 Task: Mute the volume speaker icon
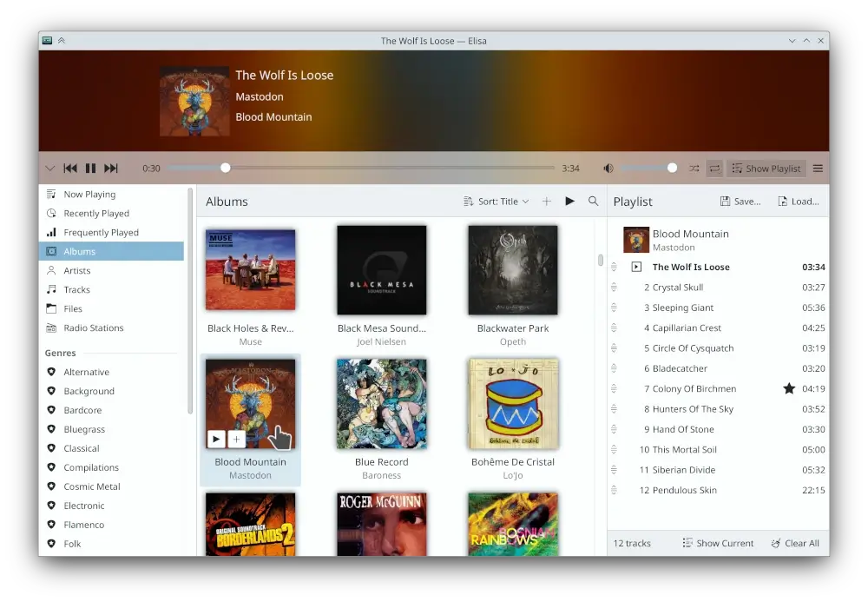[x=608, y=169]
